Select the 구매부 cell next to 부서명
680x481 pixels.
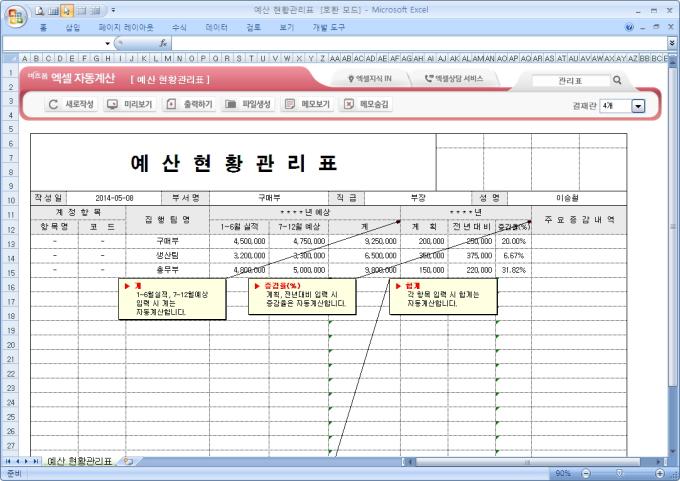click(269, 198)
